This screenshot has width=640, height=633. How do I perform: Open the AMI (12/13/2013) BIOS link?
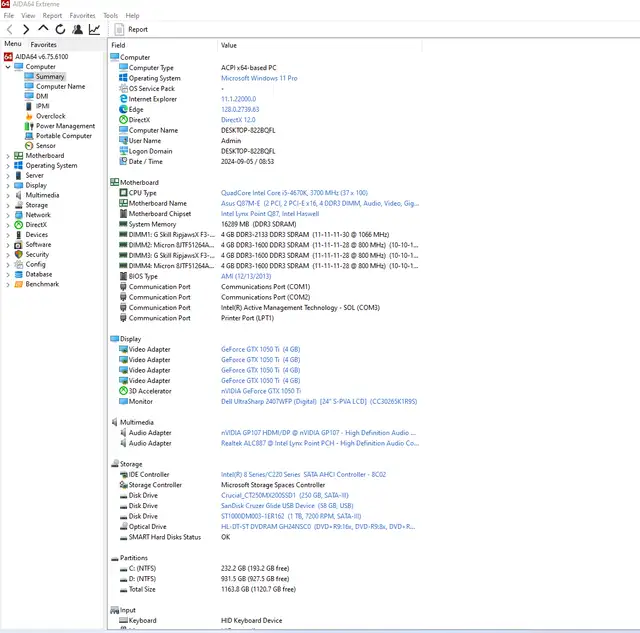[246, 276]
